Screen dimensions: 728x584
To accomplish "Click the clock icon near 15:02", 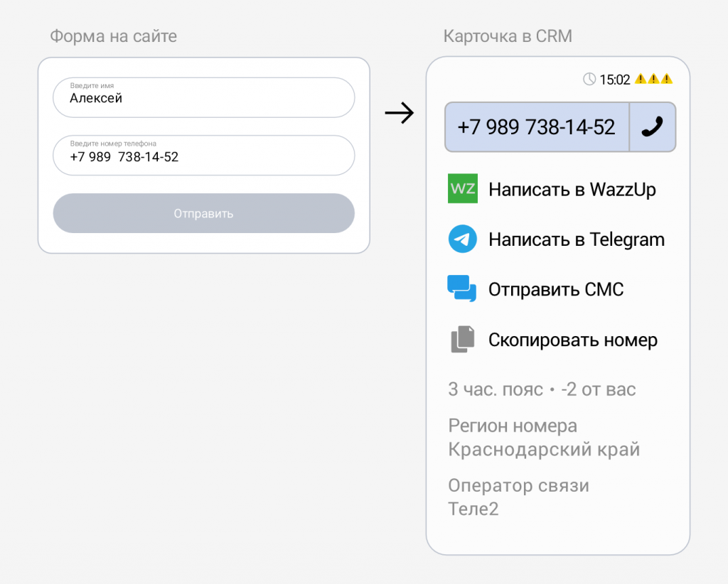I will point(589,79).
